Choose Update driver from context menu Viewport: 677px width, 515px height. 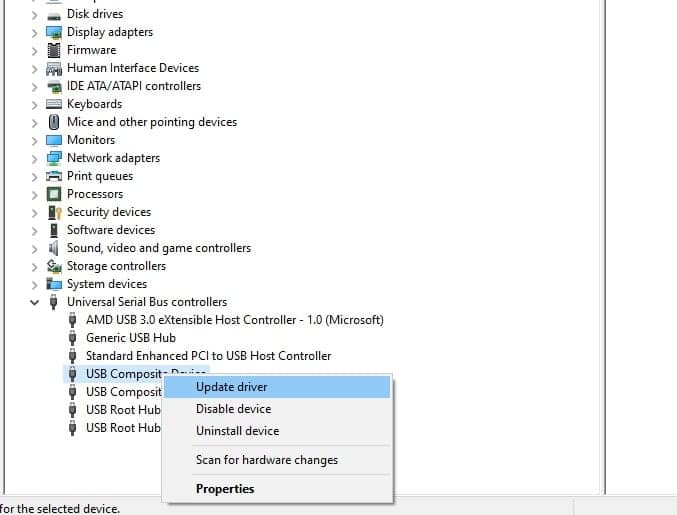(x=277, y=387)
